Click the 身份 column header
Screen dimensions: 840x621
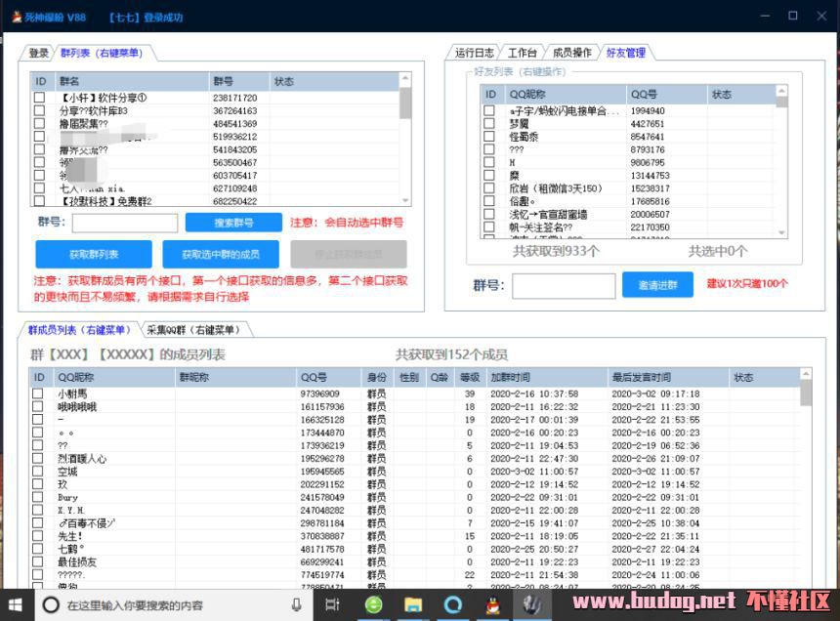point(377,378)
